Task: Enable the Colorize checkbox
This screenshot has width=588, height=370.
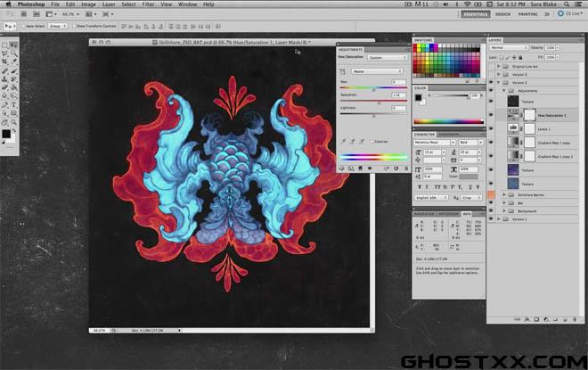Action: pyautogui.click(x=372, y=142)
